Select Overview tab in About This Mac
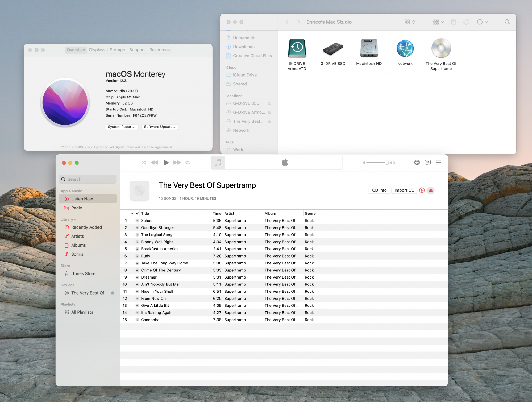The width and height of the screenshot is (532, 402). 76,50
